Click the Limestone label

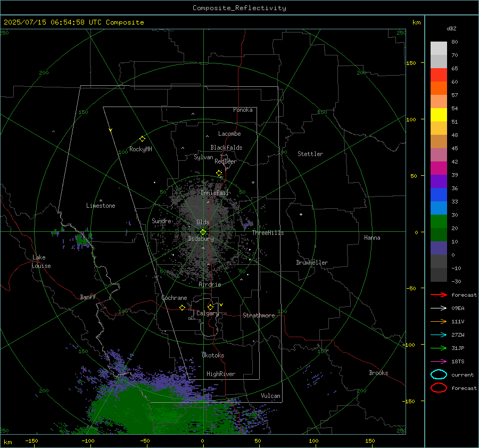point(101,206)
